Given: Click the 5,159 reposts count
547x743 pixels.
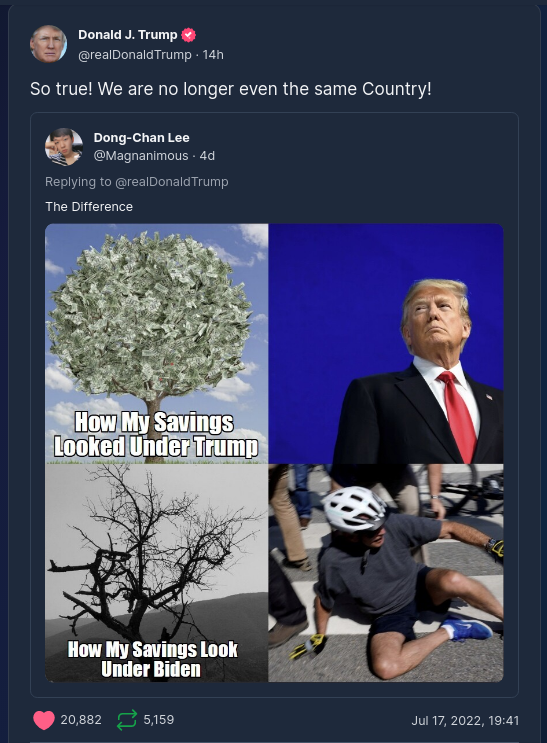Looking at the screenshot, I should (x=159, y=720).
